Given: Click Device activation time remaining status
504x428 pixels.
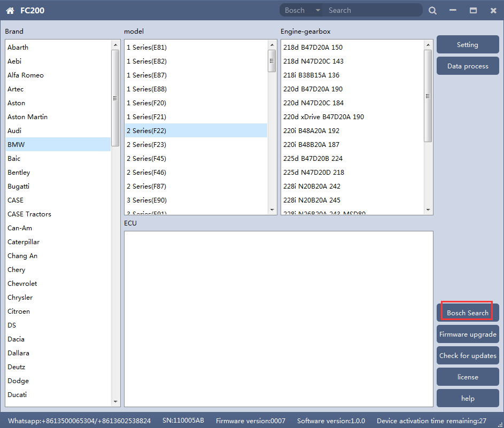Looking at the screenshot, I should pyautogui.click(x=431, y=421).
